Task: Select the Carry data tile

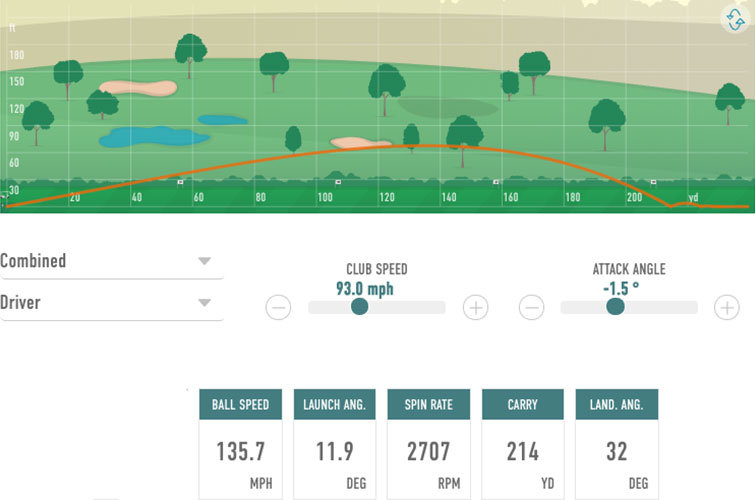Action: (x=522, y=443)
